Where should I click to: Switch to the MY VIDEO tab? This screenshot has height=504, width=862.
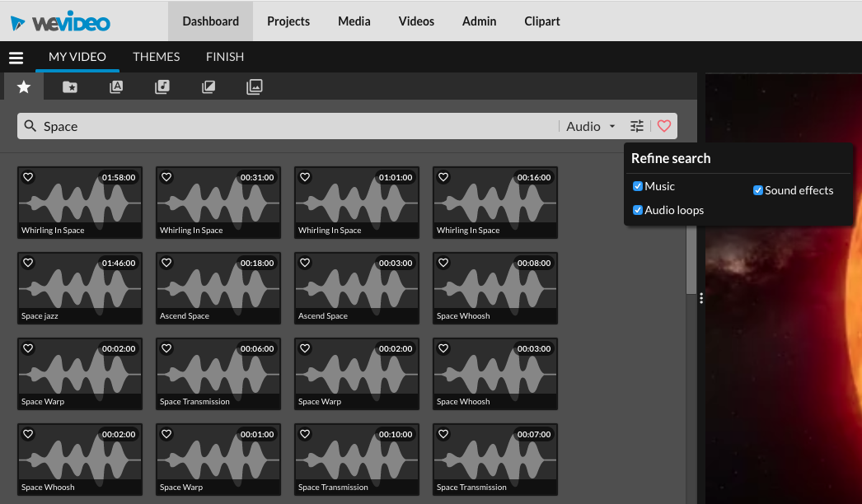tap(77, 57)
